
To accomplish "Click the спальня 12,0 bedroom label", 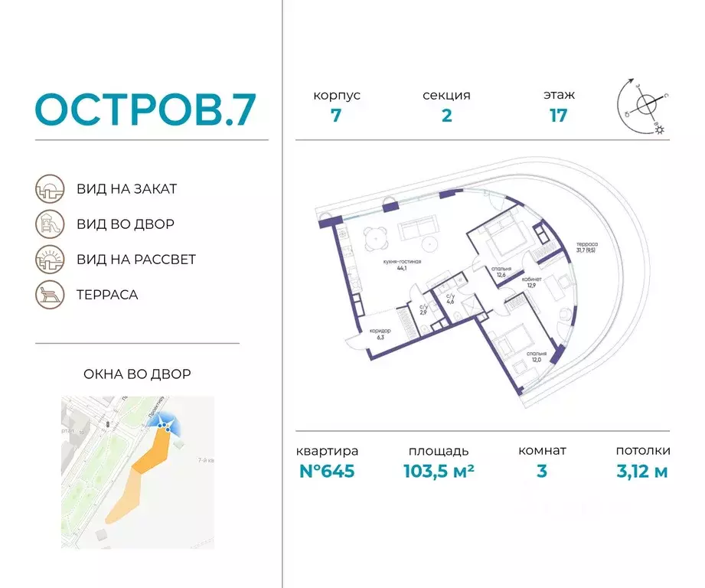I will click(537, 357).
